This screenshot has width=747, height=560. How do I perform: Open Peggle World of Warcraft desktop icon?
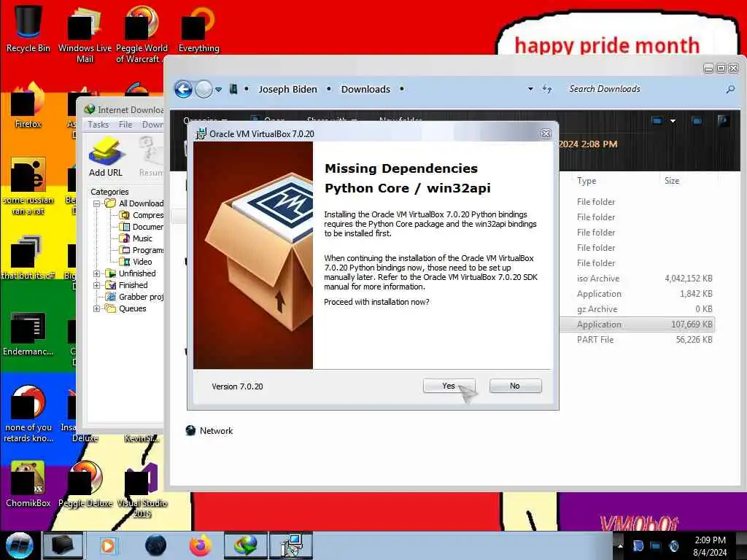pyautogui.click(x=142, y=34)
